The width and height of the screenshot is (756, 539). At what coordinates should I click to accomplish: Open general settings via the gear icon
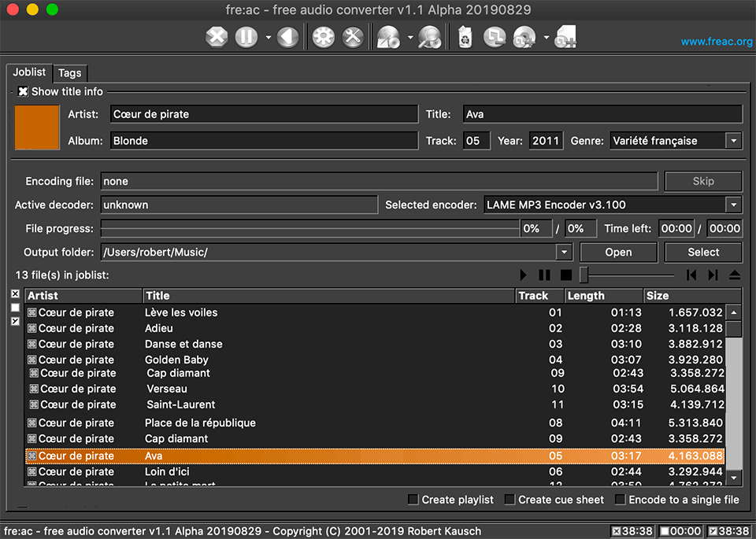(323, 36)
